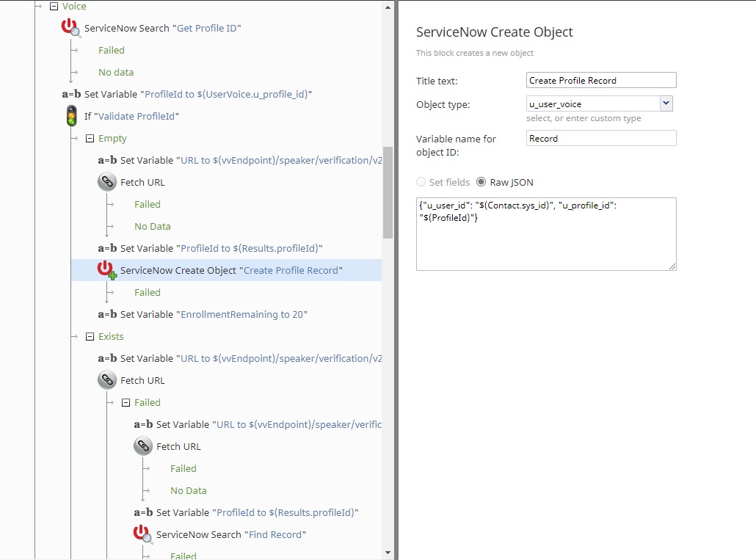This screenshot has width=756, height=560.
Task: Click inside the Raw JSON text area
Action: [x=546, y=233]
